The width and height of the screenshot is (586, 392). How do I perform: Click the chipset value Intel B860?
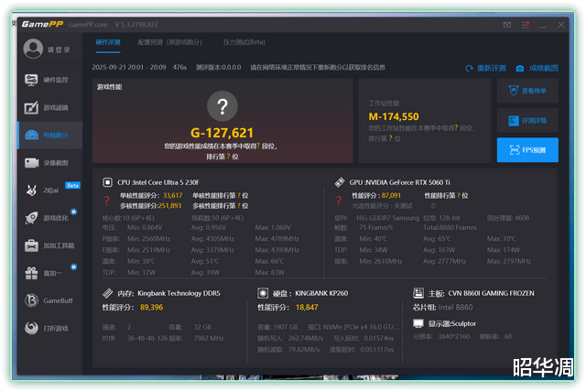455,307
